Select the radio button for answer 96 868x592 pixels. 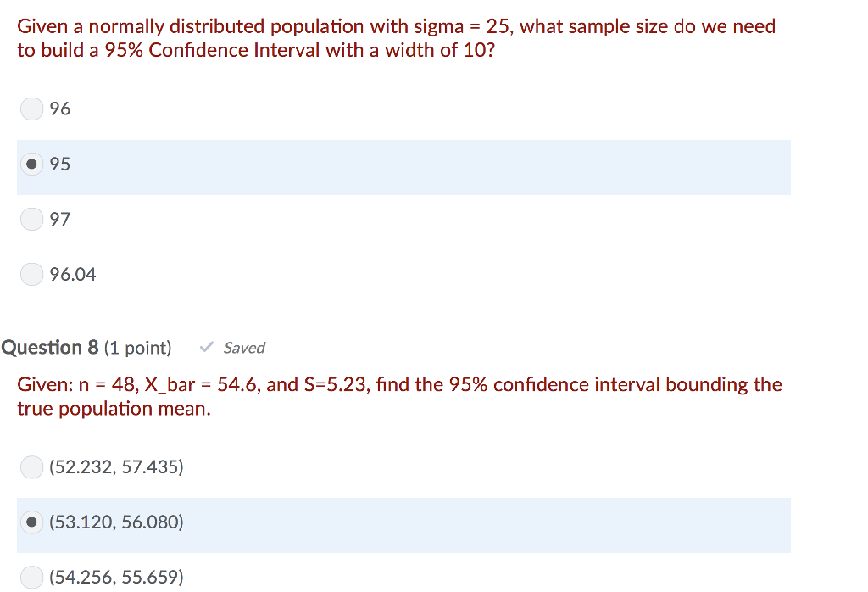[x=31, y=109]
